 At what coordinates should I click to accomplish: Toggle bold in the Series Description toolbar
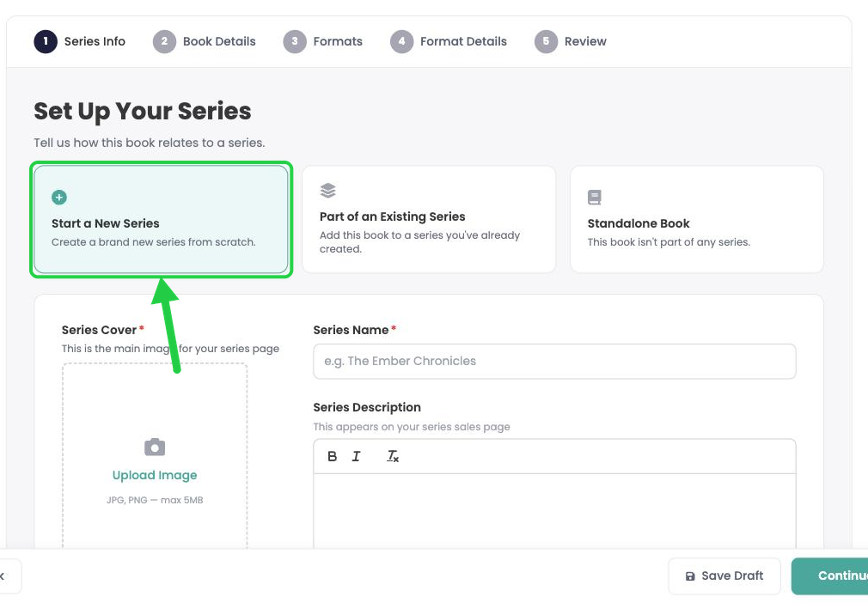[x=332, y=456]
